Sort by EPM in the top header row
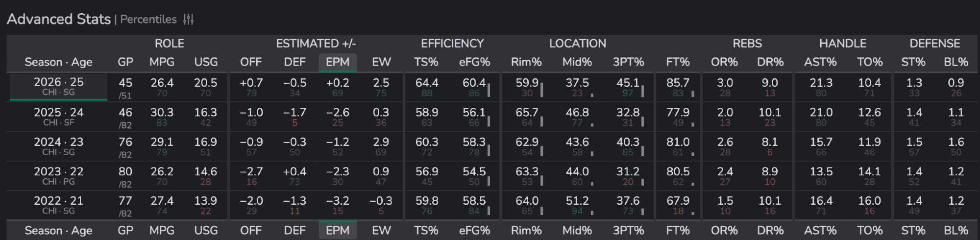The image size is (980, 240). pos(338,62)
